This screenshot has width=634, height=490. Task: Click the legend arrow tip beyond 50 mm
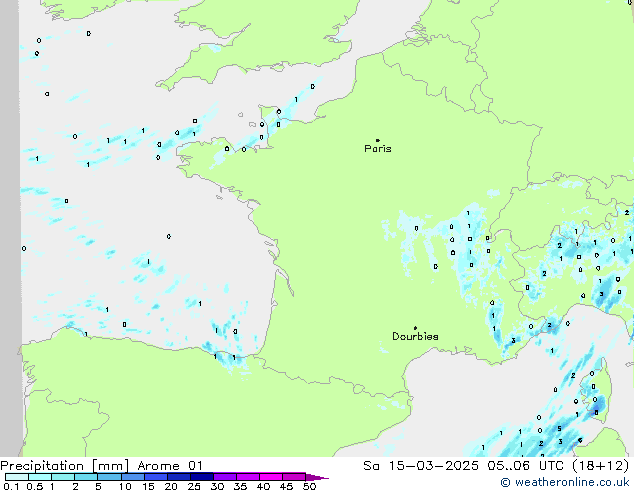(319, 477)
